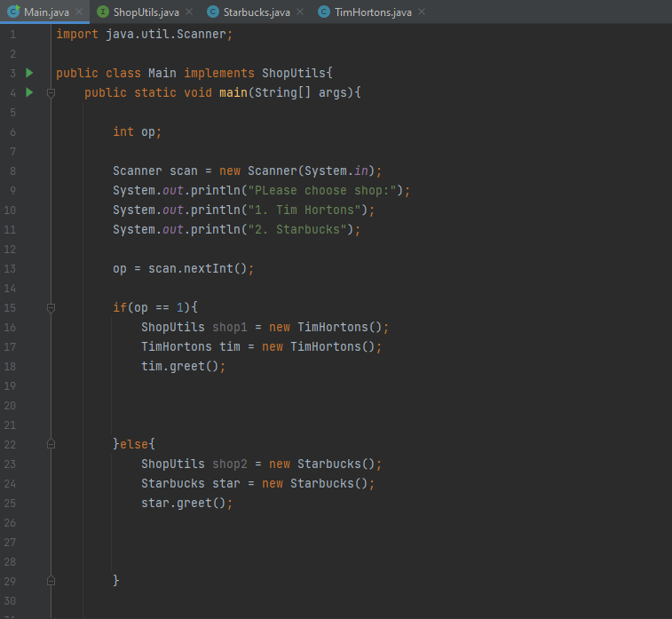The image size is (672, 619).
Task: Collapse the if block fold on line 15
Action: click(x=51, y=308)
